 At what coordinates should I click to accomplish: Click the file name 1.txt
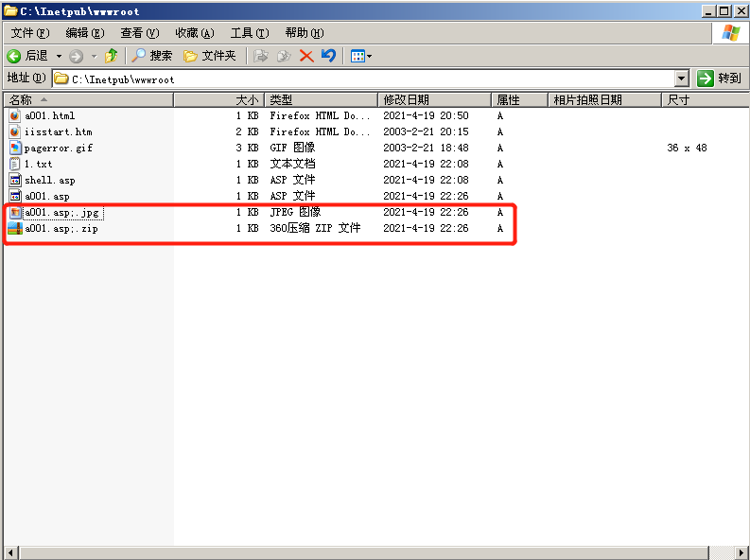[38, 164]
